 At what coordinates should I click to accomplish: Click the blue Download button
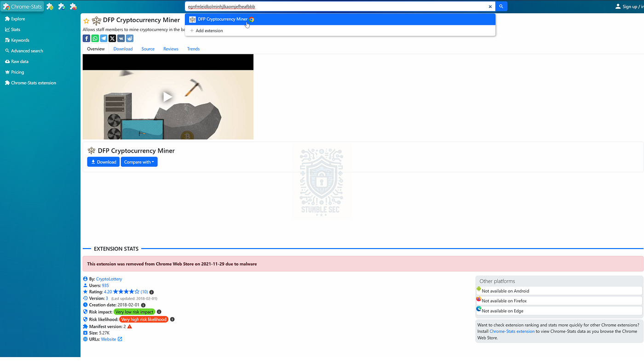click(103, 162)
